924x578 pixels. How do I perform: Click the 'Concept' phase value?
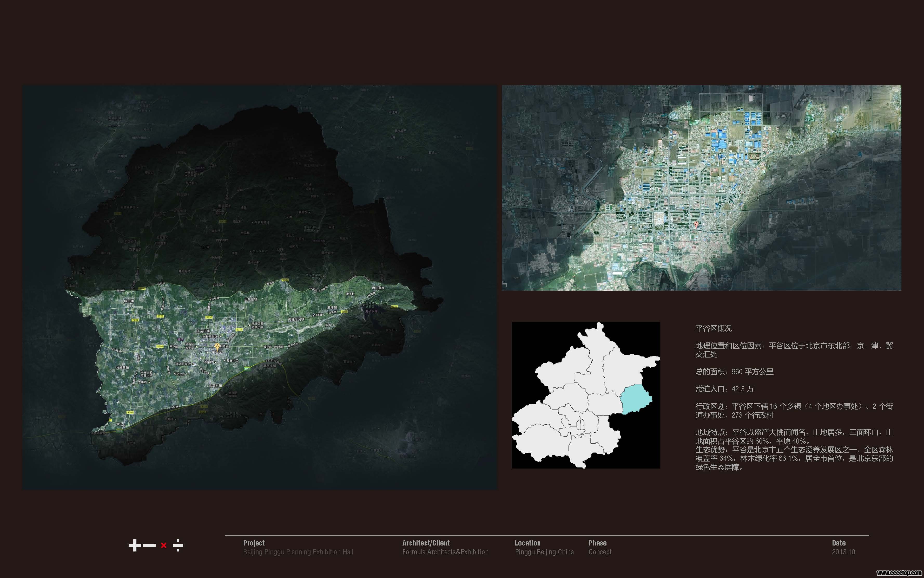point(600,552)
